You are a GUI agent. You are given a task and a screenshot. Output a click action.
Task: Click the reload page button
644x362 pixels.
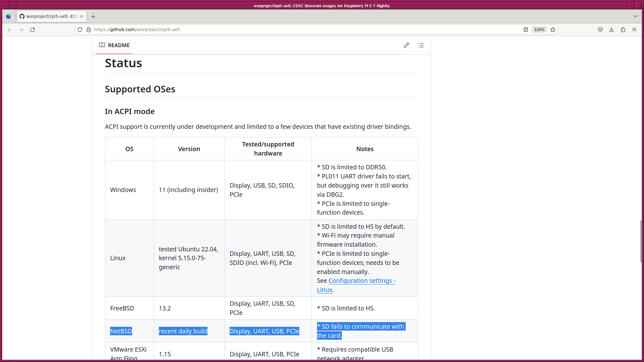point(32,30)
